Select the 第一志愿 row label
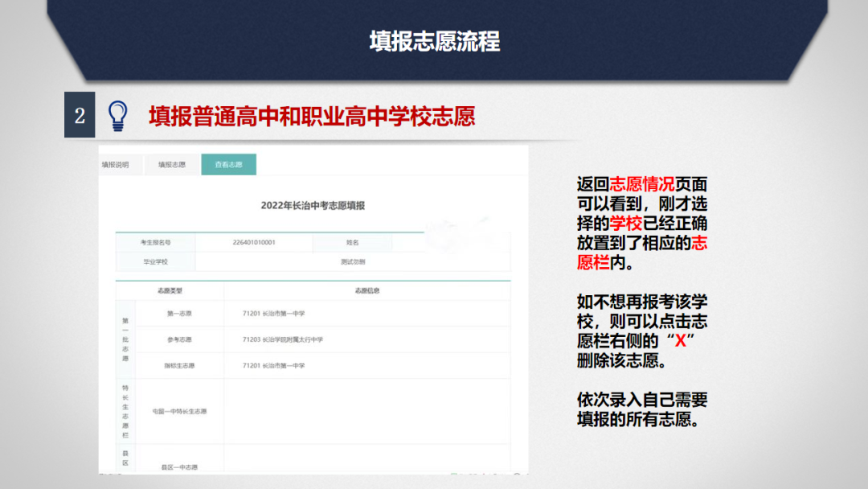This screenshot has height=489, width=868. pyautogui.click(x=179, y=314)
